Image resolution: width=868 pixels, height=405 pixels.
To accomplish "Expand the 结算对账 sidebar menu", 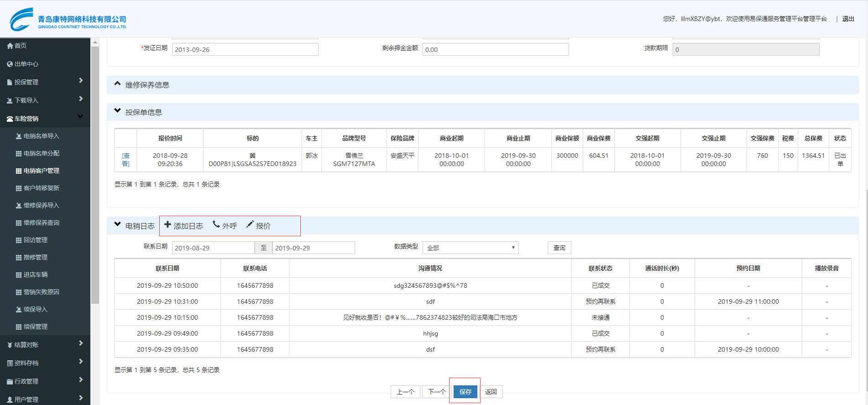I will coord(45,345).
